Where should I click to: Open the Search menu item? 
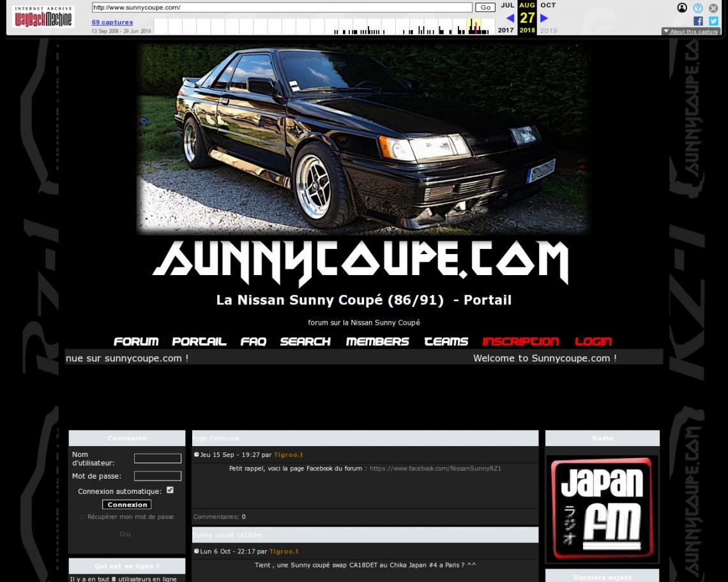point(305,341)
